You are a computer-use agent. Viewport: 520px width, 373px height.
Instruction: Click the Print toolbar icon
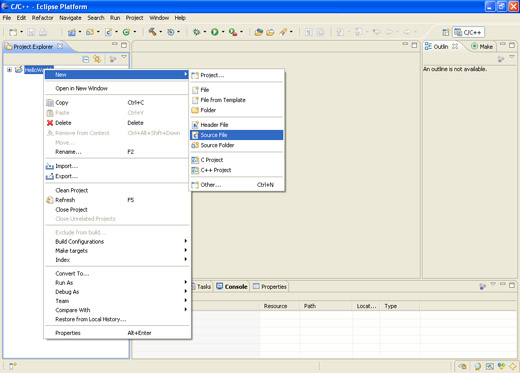click(x=43, y=32)
